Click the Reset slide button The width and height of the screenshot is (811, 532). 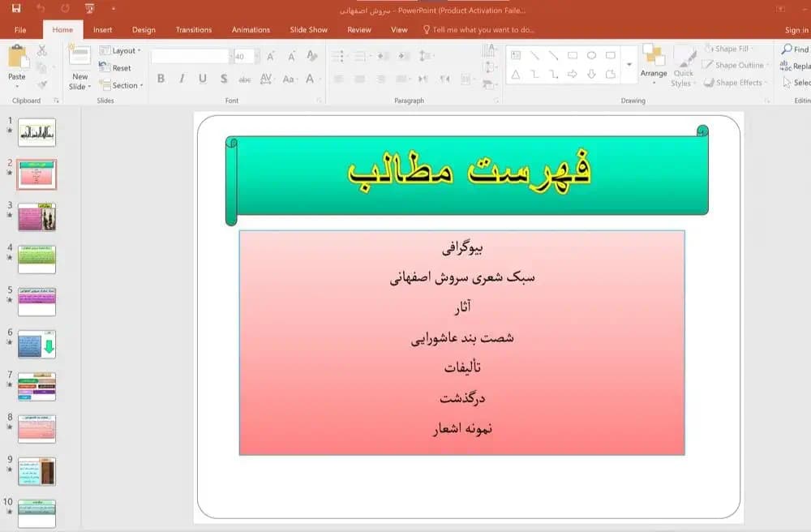[115, 68]
